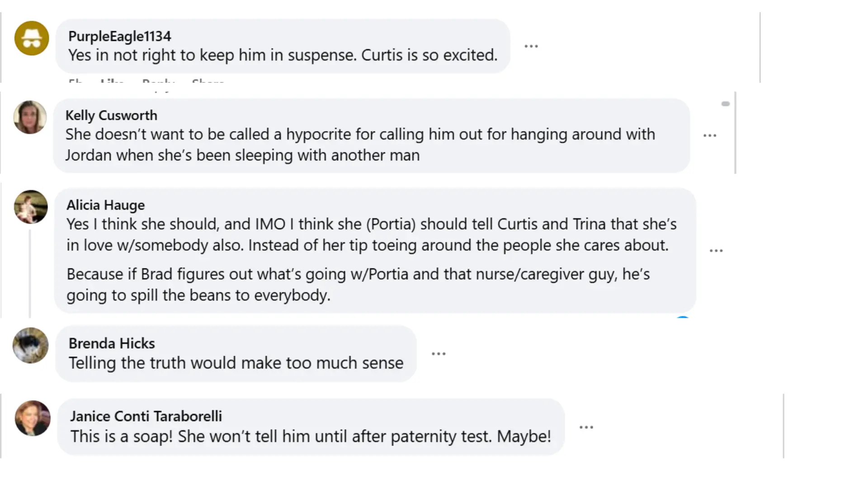Viewport: 868px width, 488px height.
Task: Open Brenda Hicks' profile thumbnail
Action: (x=31, y=346)
